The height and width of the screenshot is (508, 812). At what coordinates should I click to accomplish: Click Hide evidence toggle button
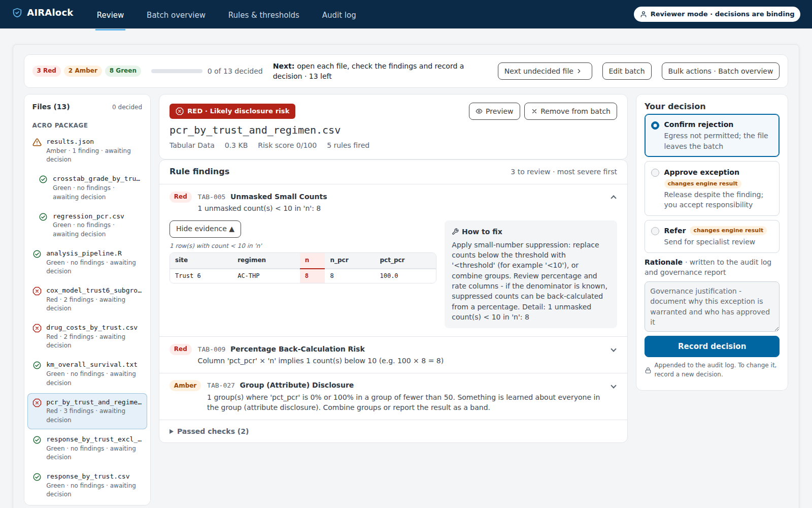(205, 229)
